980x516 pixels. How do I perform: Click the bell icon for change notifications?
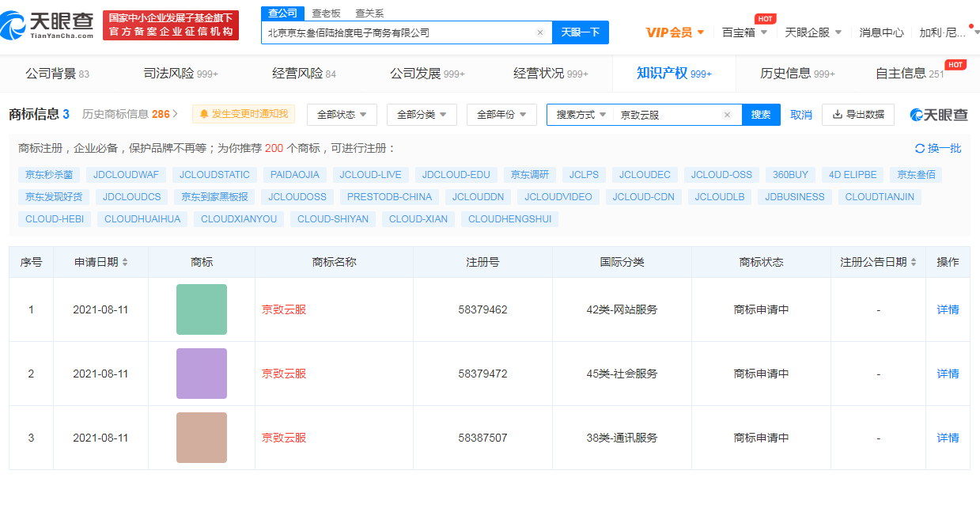pos(204,114)
